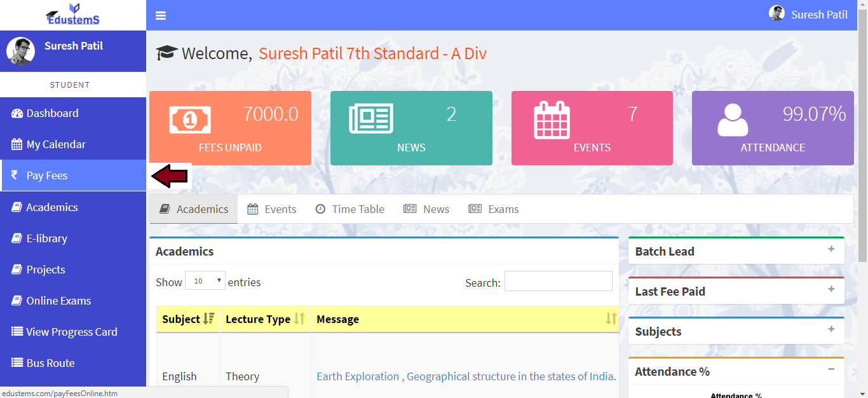Click Suresh Patil avatar in top right
The height and width of the screenshot is (398, 868).
pyautogui.click(x=776, y=14)
